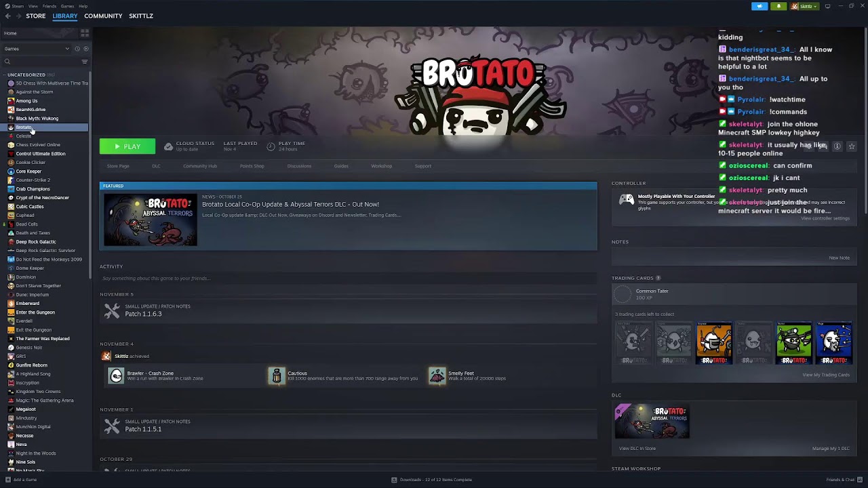Viewport: 868px width, 488px height.
Task: Click the New Note button
Action: (839, 258)
